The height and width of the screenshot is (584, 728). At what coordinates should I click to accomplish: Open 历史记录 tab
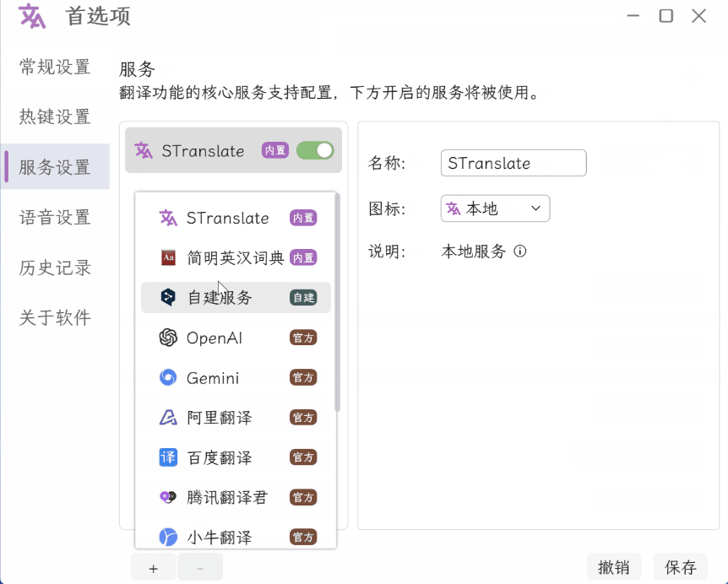click(x=55, y=268)
